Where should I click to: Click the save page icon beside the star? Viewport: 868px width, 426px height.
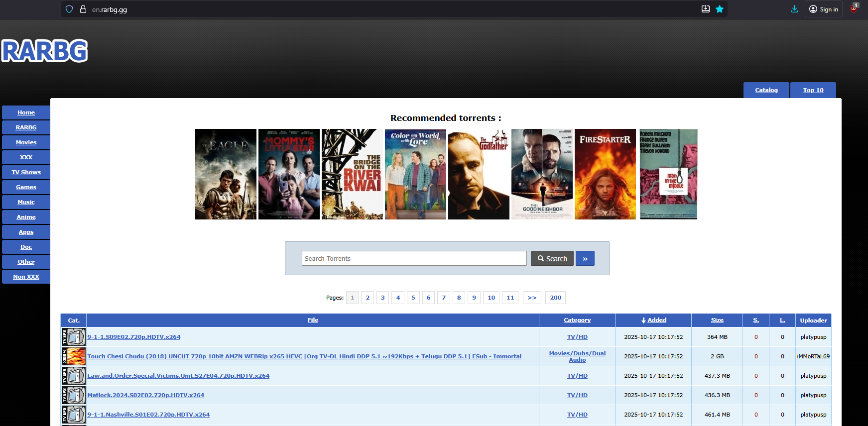coord(706,9)
